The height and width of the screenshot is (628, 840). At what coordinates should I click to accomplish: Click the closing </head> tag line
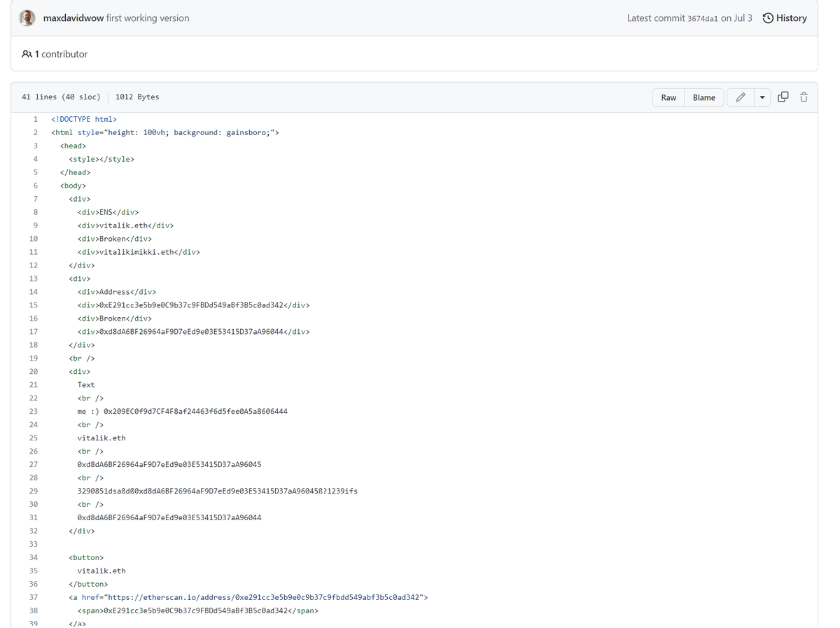click(x=75, y=172)
